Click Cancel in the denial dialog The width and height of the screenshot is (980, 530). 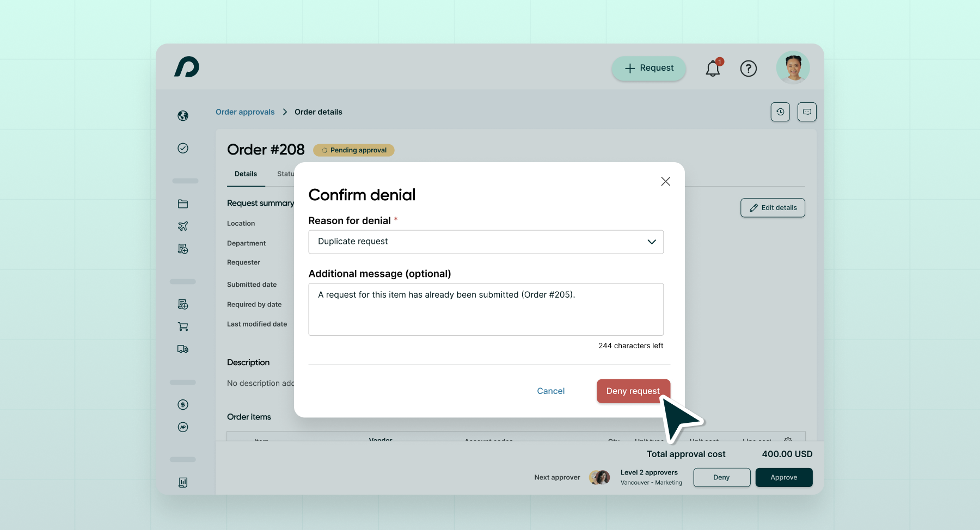click(550, 391)
